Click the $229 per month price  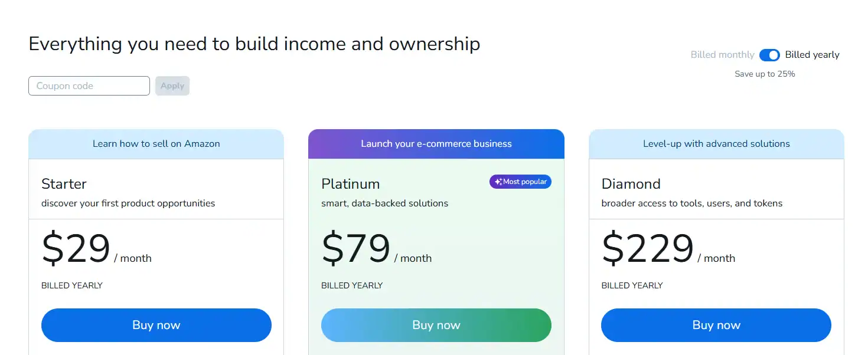click(x=648, y=249)
